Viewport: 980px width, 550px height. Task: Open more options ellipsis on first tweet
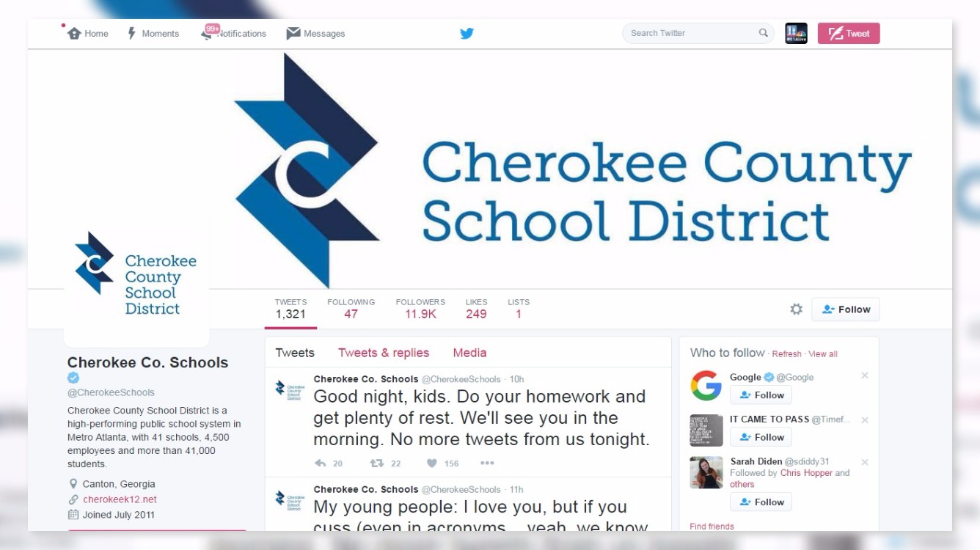pos(487,463)
